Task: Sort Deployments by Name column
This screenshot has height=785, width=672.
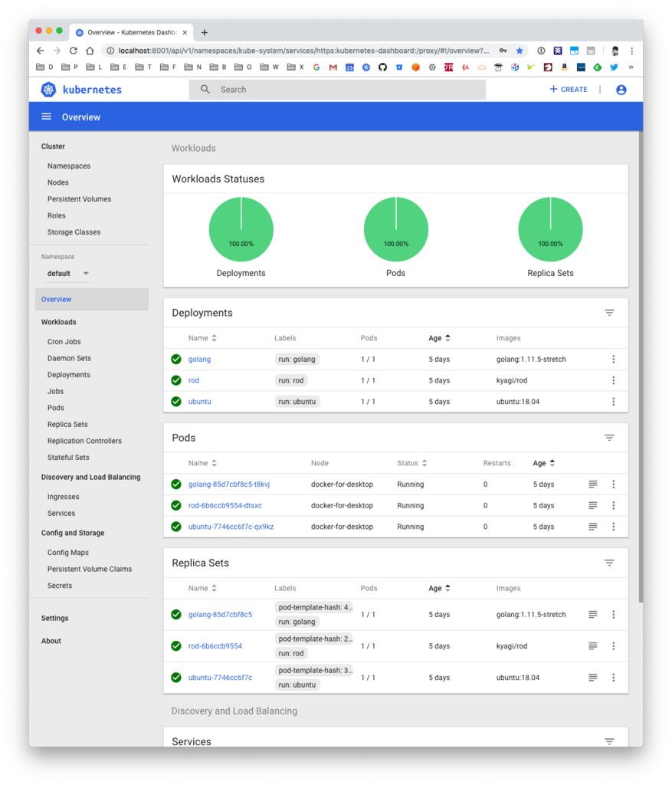Action: [202, 338]
